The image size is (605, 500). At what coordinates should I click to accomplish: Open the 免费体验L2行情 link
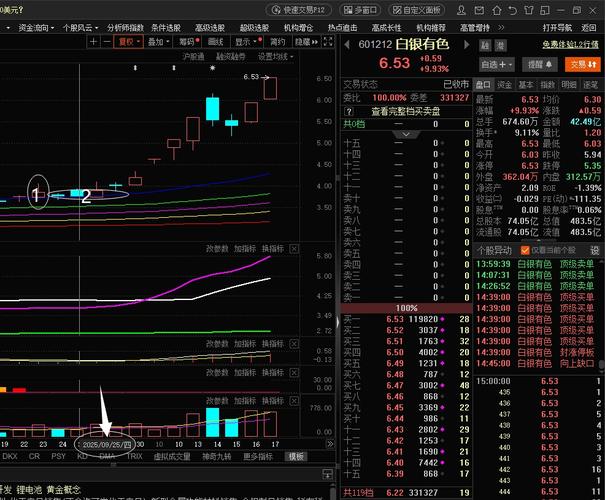[569, 43]
